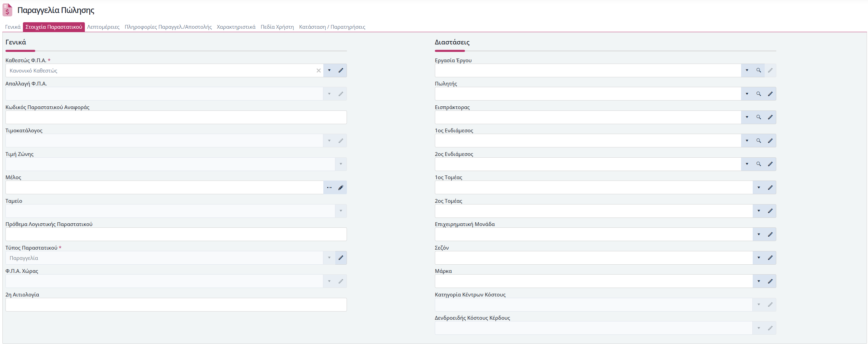The image size is (868, 344).
Task: Click the Επιχειρηματική Μονάδα input field
Action: point(594,234)
